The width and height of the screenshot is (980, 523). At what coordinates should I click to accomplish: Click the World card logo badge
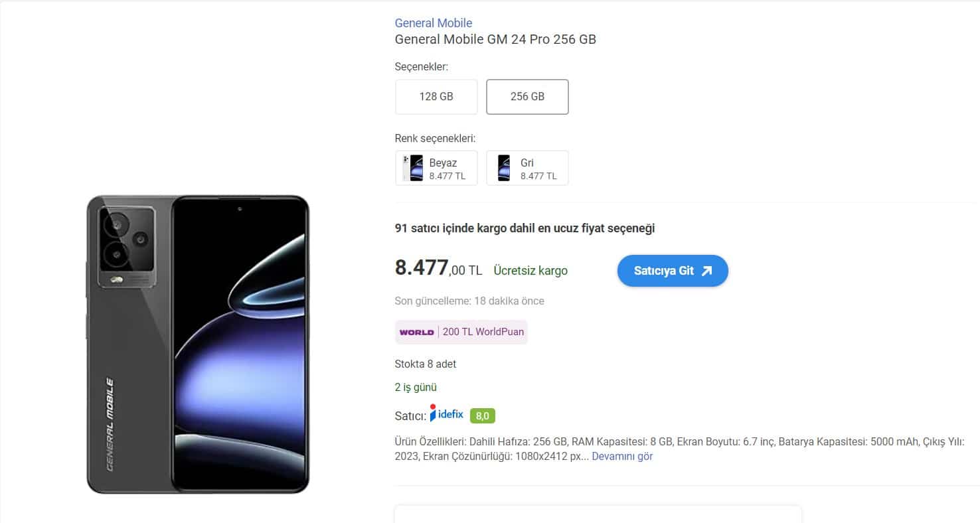[416, 332]
